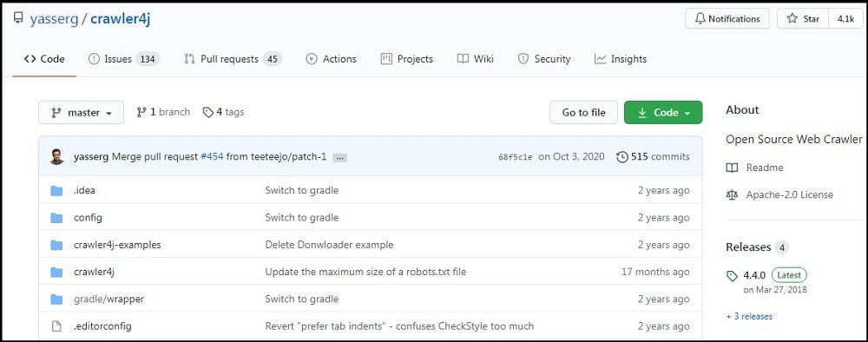Click the clock history icon by commits
The image size is (868, 342).
coord(622,157)
